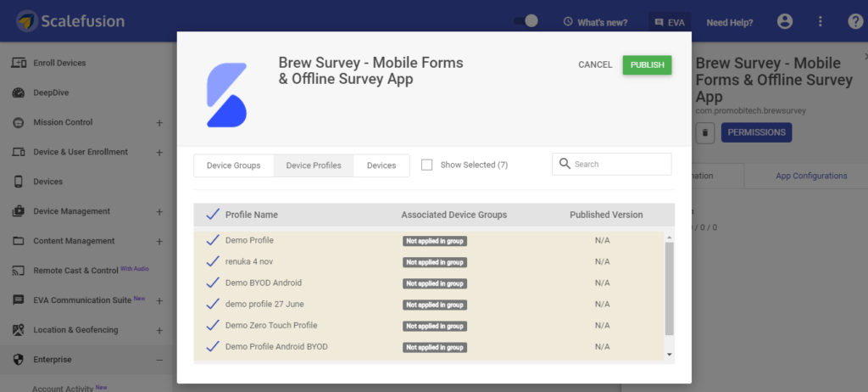Click the Remote Cast & Control icon
The height and width of the screenshot is (392, 868).
pos(19,271)
